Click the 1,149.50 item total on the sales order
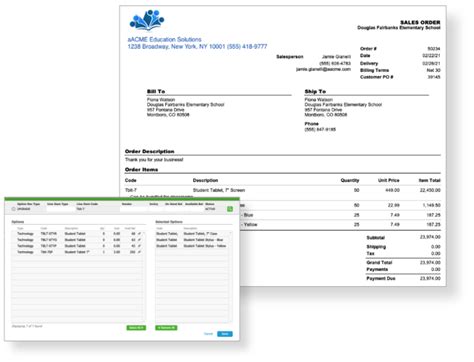 tap(431, 205)
